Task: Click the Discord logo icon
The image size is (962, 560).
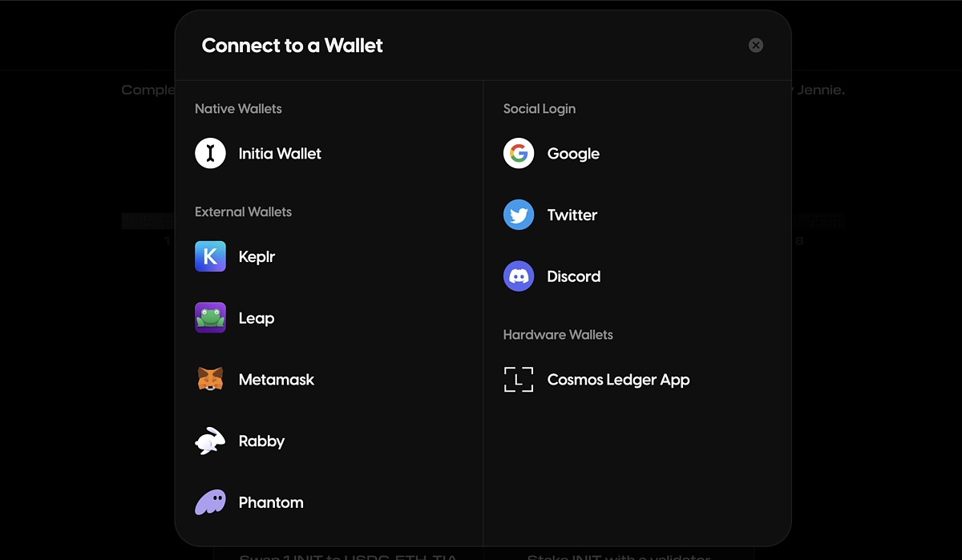Action: (x=519, y=276)
